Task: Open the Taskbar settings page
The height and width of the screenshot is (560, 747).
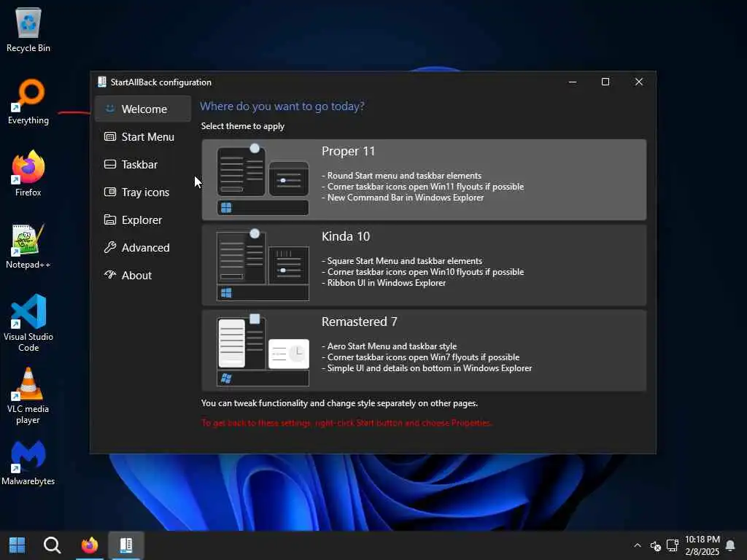Action: tap(143, 164)
